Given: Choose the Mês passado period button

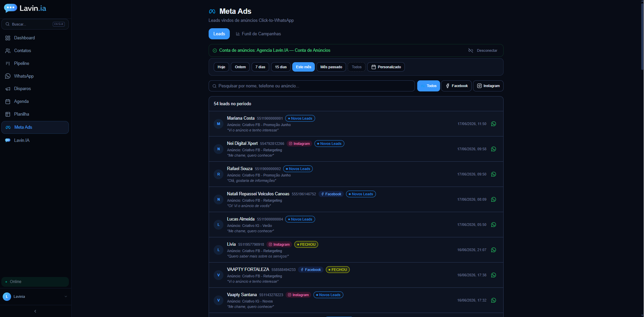Looking at the screenshot, I should (x=331, y=67).
